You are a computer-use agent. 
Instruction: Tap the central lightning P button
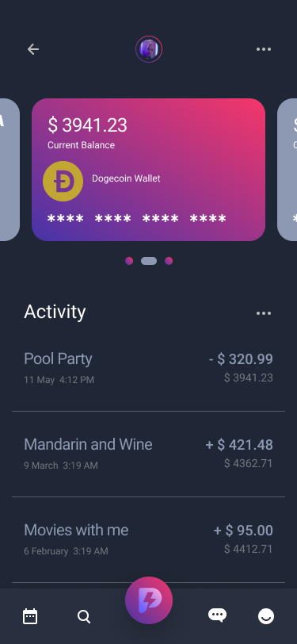point(149,600)
